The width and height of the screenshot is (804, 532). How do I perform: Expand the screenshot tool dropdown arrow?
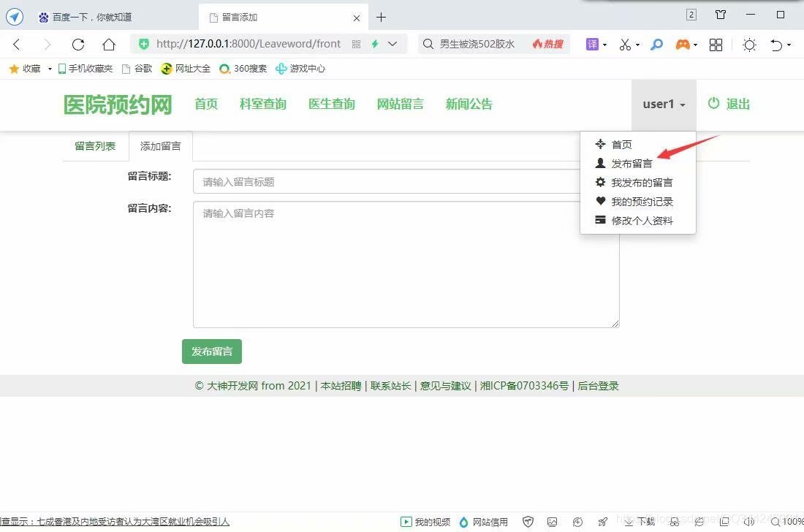click(637, 45)
